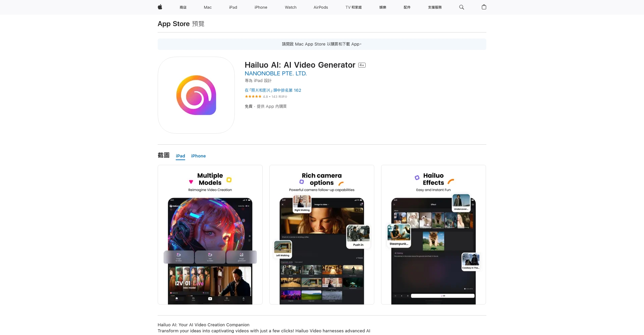Click the Apple logo icon

tap(160, 7)
